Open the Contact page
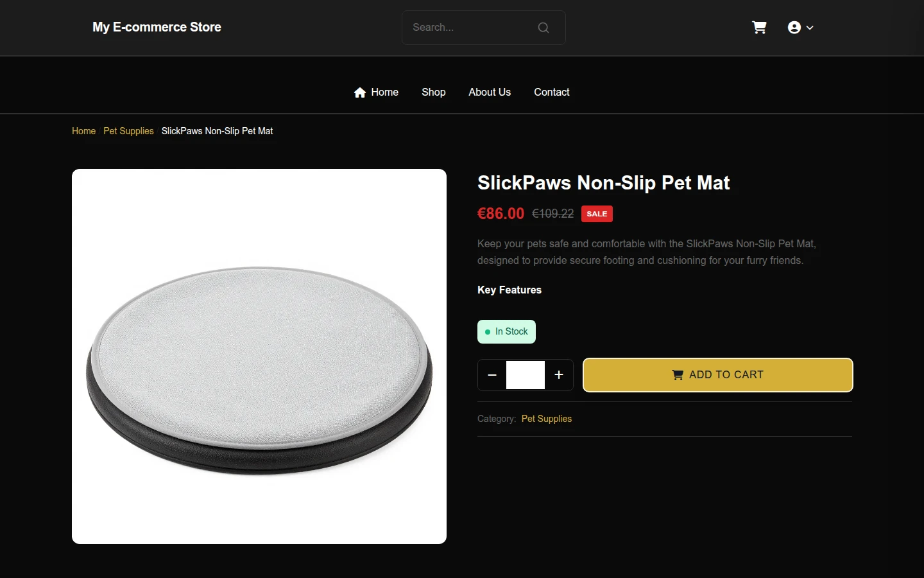924x578 pixels. (552, 92)
